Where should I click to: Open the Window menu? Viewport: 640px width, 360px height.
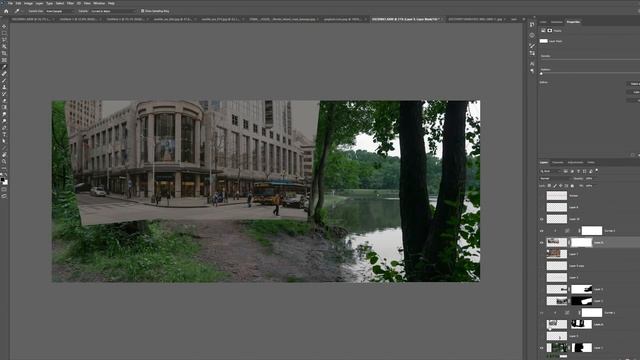click(x=99, y=3)
